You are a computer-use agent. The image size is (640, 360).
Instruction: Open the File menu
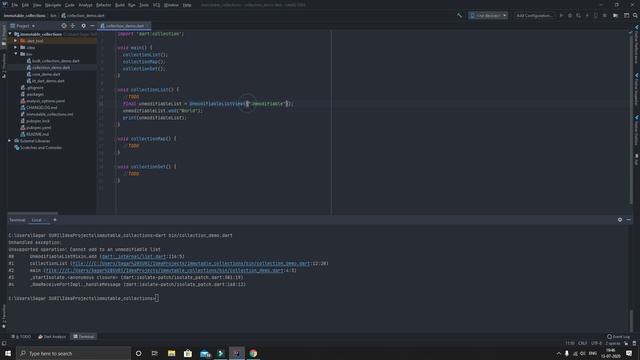coord(15,5)
